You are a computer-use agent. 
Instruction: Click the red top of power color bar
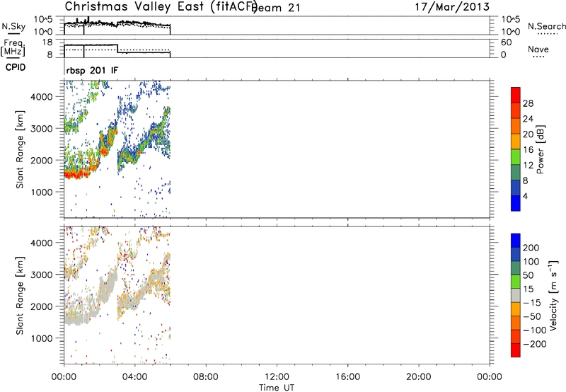(516, 95)
